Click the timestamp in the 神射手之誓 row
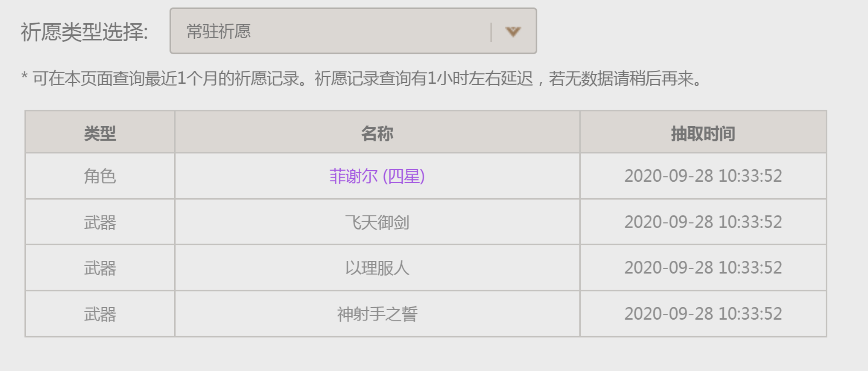868x371 pixels. point(703,314)
